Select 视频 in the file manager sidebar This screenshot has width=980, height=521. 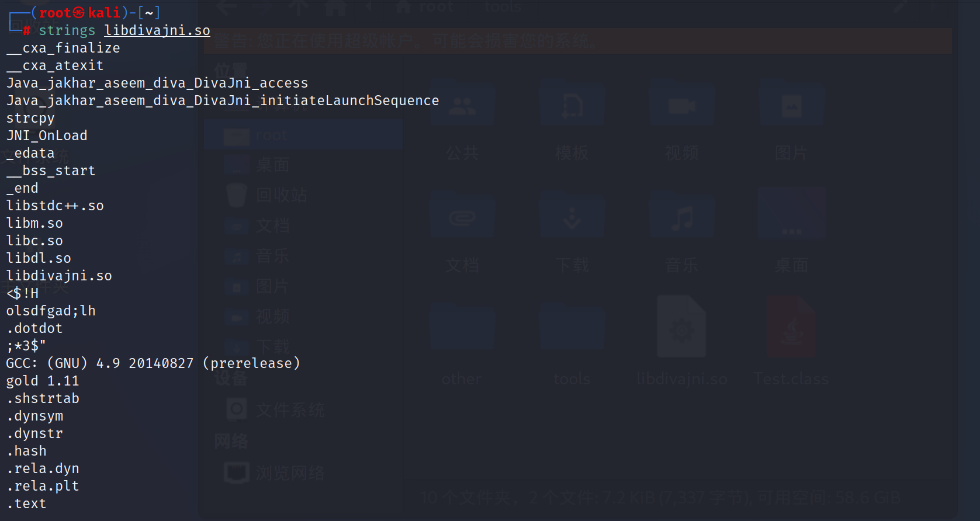click(x=303, y=317)
